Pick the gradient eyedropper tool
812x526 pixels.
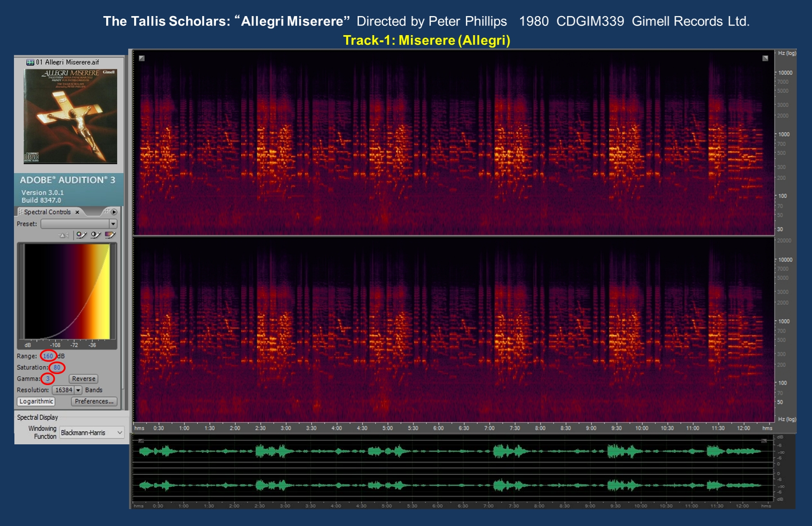click(x=110, y=235)
